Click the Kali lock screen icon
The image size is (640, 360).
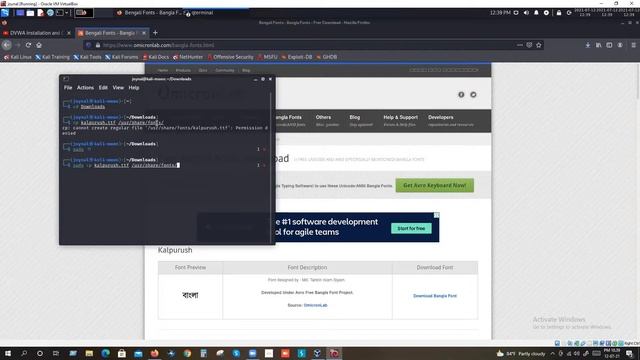coord(559,13)
